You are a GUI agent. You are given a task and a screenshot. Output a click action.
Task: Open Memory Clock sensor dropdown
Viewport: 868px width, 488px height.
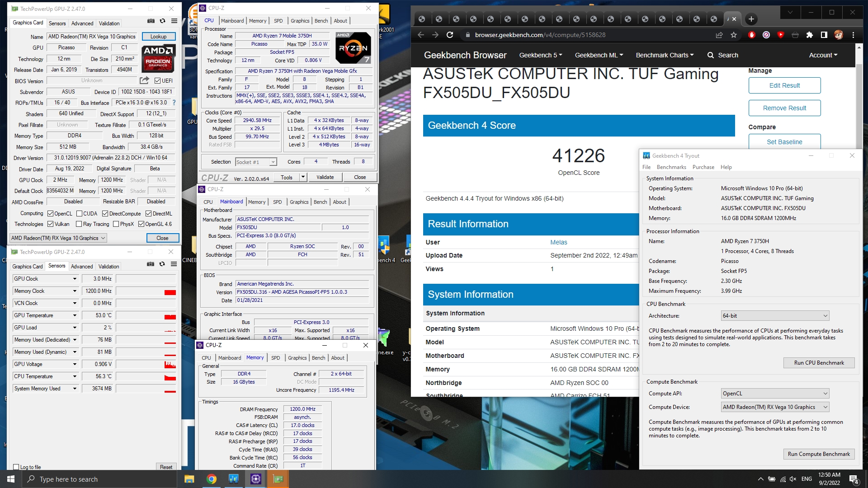(75, 291)
